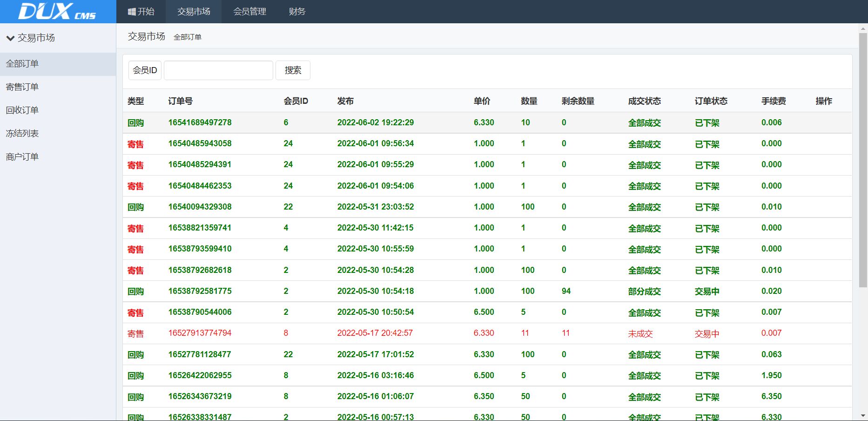Click fee value 0.063
Image resolution: width=868 pixels, height=421 pixels.
pyautogui.click(x=772, y=354)
